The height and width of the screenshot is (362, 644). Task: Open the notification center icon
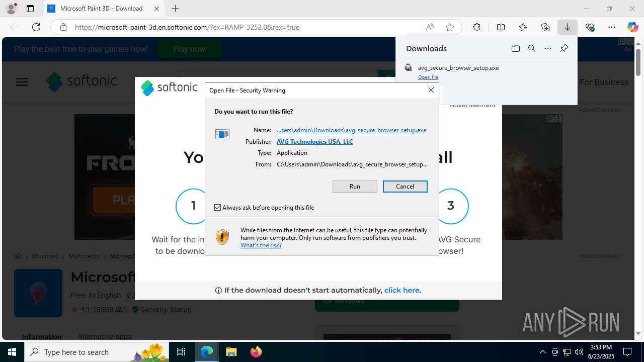pos(627,352)
